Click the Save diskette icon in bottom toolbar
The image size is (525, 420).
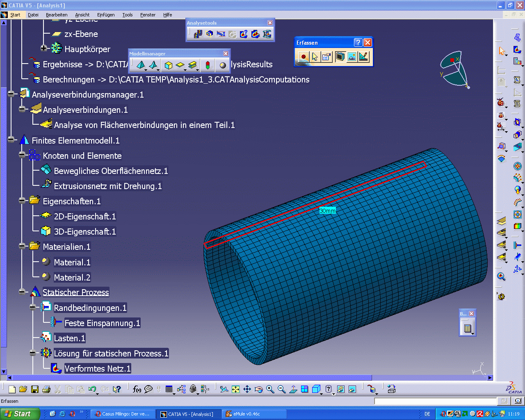[35, 389]
